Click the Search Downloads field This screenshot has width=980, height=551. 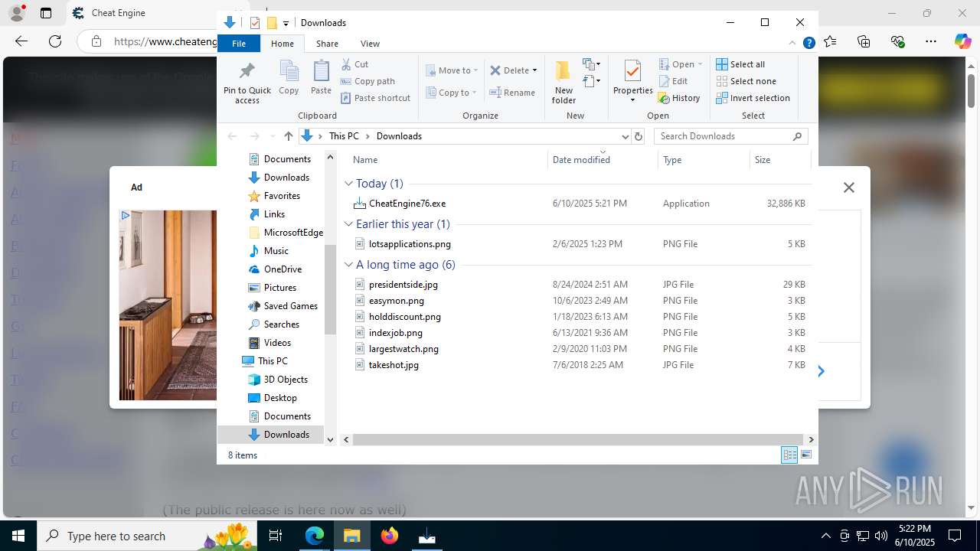point(730,136)
